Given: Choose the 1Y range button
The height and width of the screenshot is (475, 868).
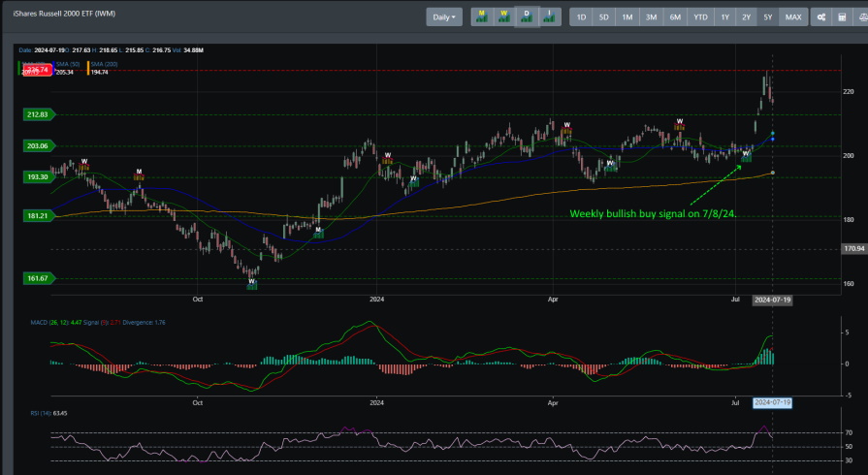Looking at the screenshot, I should point(725,17).
